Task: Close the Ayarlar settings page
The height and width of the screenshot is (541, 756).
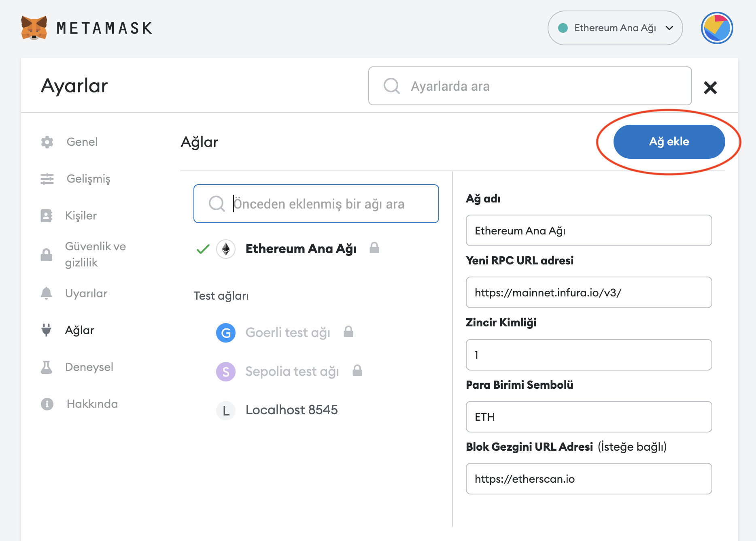Action: click(x=710, y=87)
